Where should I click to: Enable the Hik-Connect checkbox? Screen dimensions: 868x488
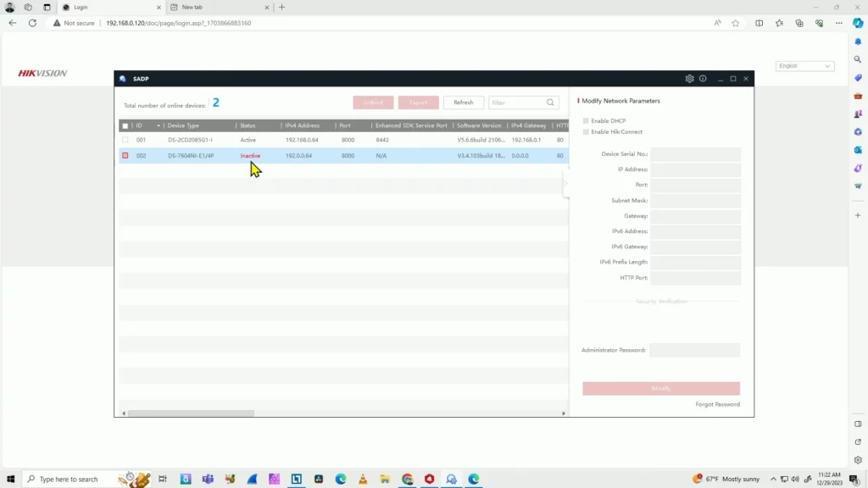point(586,131)
